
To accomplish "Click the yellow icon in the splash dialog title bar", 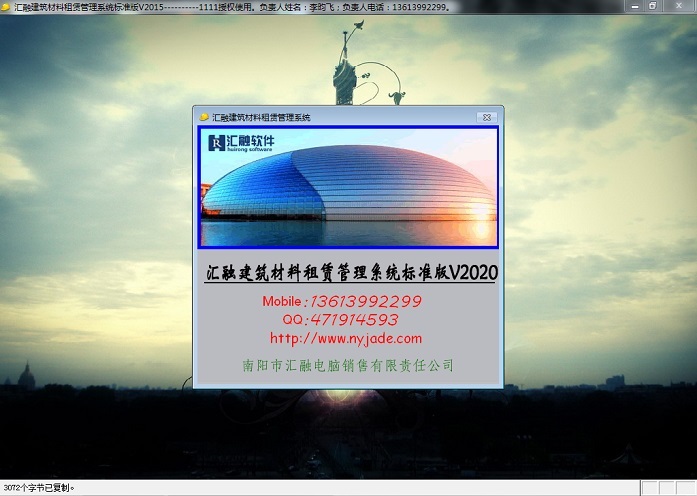I will click(x=204, y=117).
